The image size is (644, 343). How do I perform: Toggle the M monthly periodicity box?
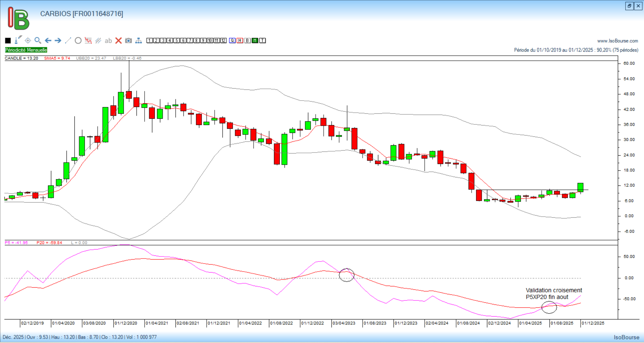tap(255, 41)
